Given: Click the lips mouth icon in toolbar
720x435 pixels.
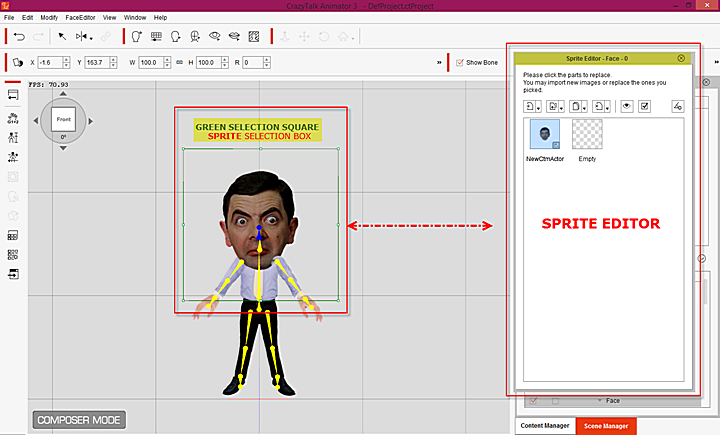Looking at the screenshot, I should pos(234,37).
